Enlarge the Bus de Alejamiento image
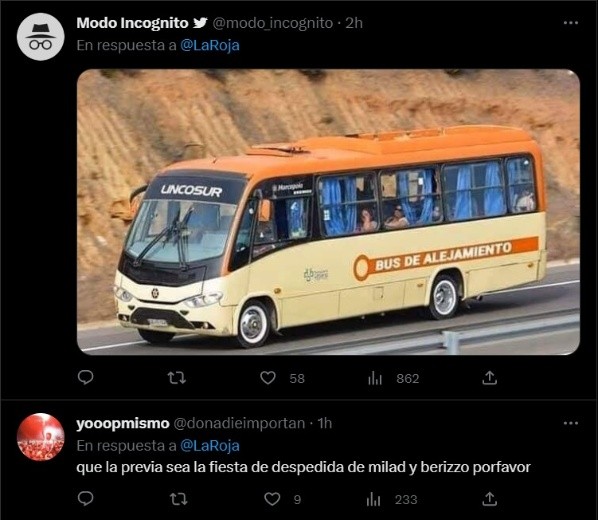 [328, 212]
